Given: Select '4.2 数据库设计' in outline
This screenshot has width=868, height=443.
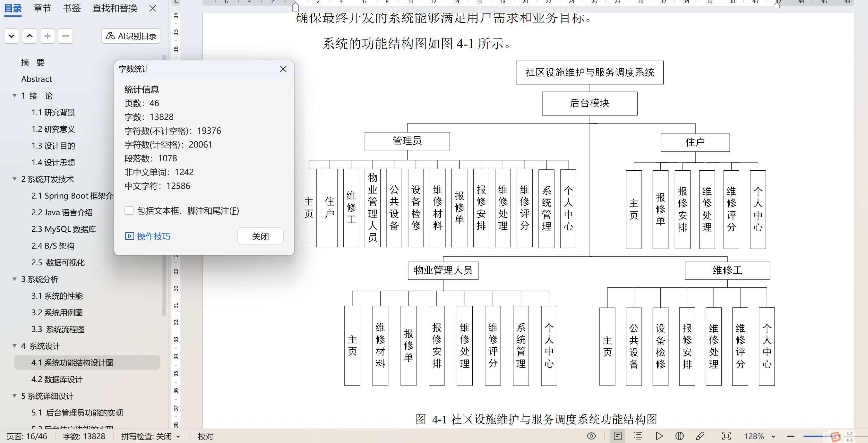Looking at the screenshot, I should click(x=57, y=379).
